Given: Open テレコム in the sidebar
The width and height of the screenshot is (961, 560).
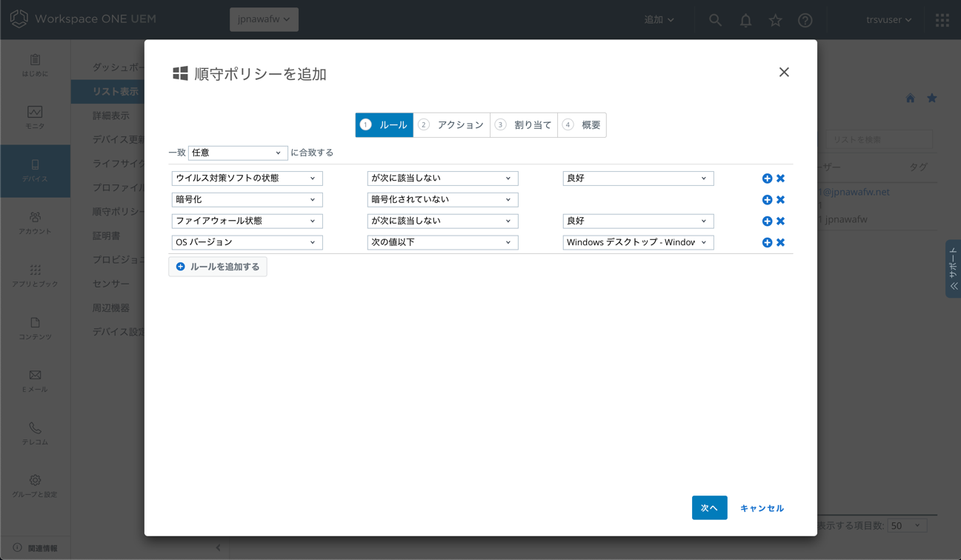Looking at the screenshot, I should [x=35, y=433].
